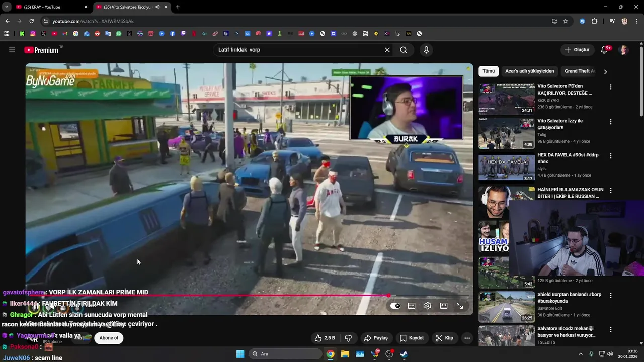Run search with the magnifier button

[404, 50]
